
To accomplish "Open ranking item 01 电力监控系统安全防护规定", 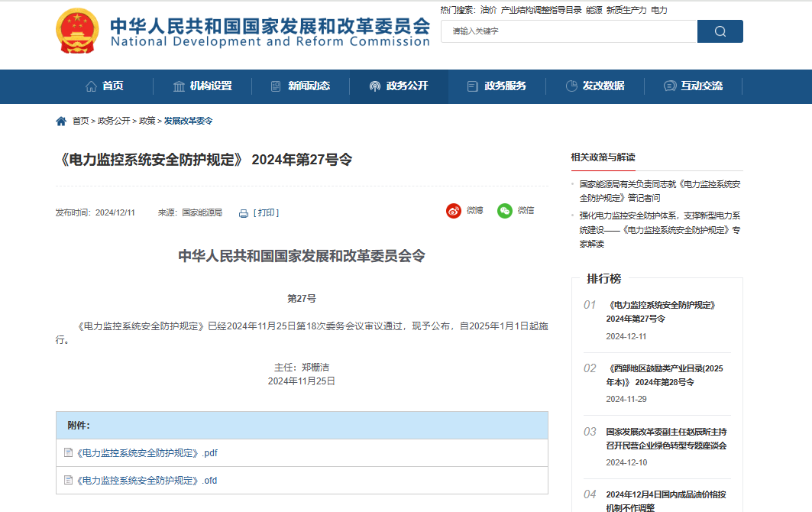I will pyautogui.click(x=661, y=312).
